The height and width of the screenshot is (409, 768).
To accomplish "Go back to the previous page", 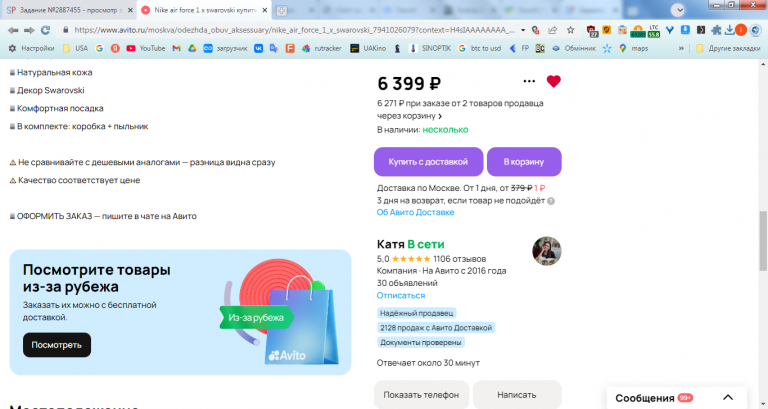I will pos(13,30).
